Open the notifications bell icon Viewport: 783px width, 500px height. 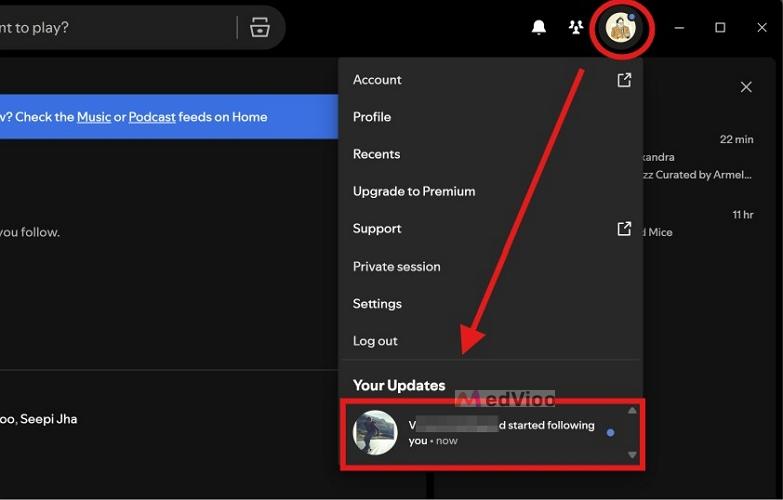click(x=538, y=27)
